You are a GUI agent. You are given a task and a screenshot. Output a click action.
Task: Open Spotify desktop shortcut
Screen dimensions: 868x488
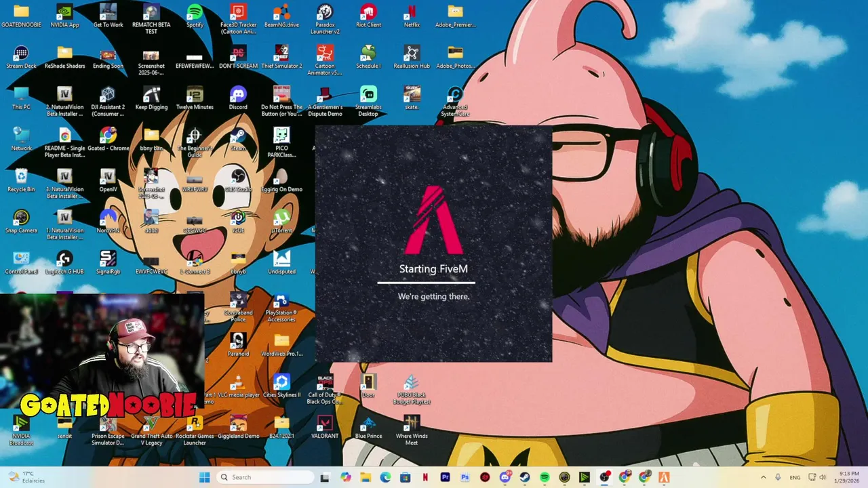coord(195,16)
